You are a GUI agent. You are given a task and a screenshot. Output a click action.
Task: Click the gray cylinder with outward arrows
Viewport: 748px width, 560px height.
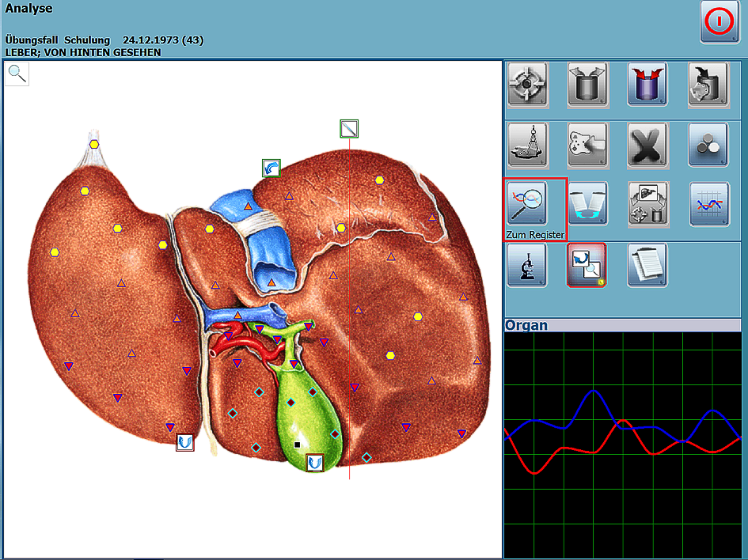click(x=587, y=85)
